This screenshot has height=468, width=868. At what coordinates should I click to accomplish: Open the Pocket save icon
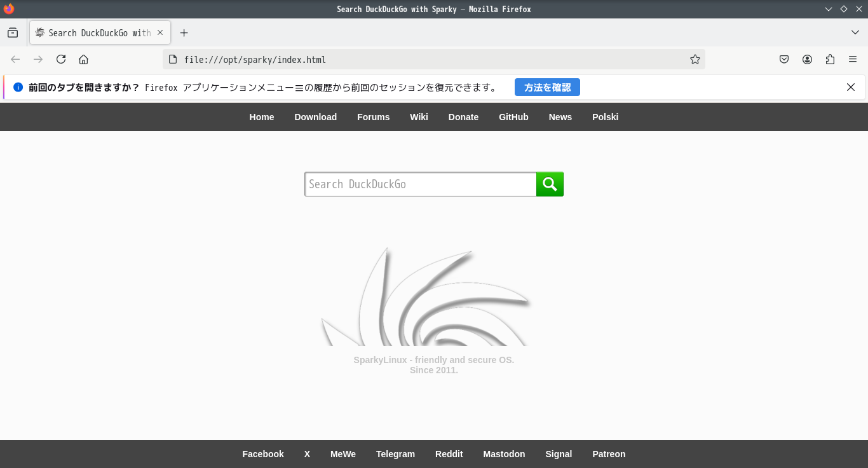click(x=784, y=59)
